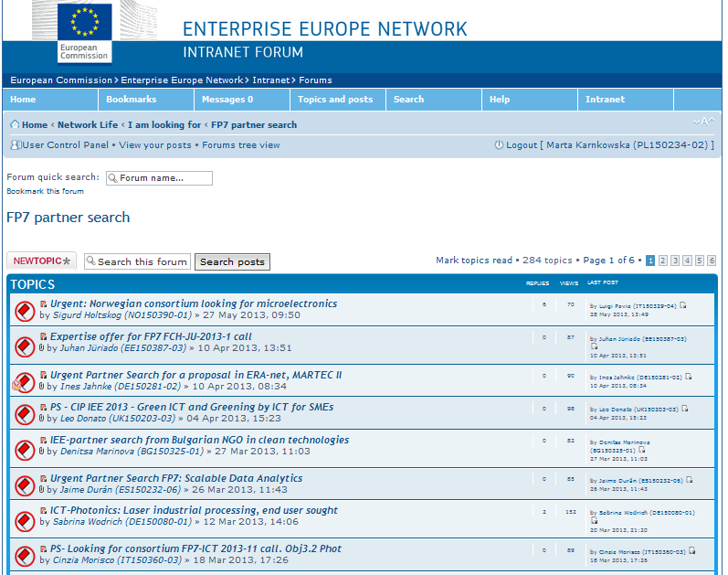View latest post icon under Juhan Jüriado last post
The width and height of the screenshot is (728, 575).
594,346
